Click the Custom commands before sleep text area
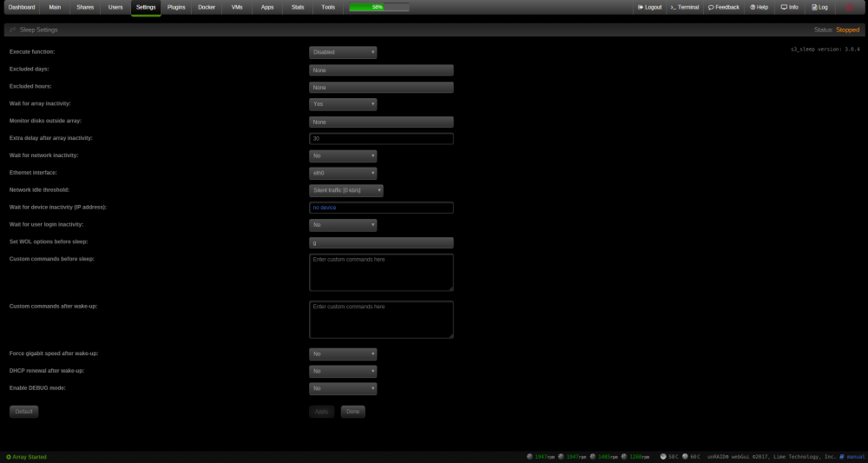The width and height of the screenshot is (868, 463). (x=381, y=273)
